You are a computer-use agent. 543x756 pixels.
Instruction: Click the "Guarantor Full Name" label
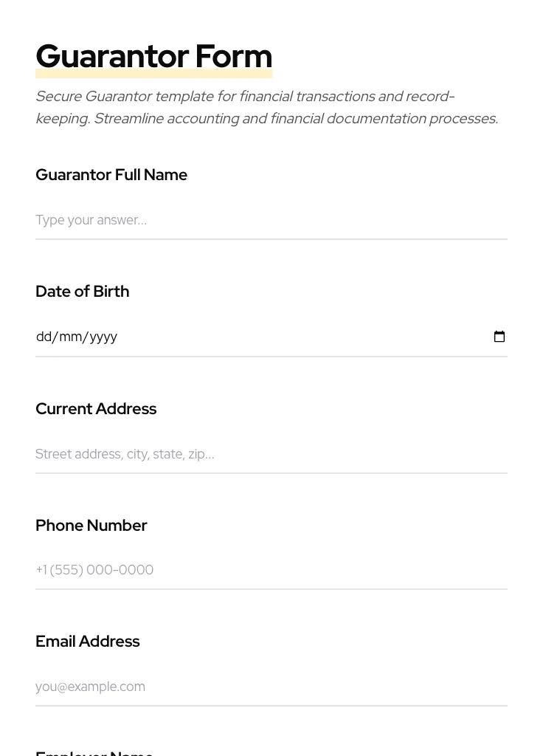tap(111, 175)
